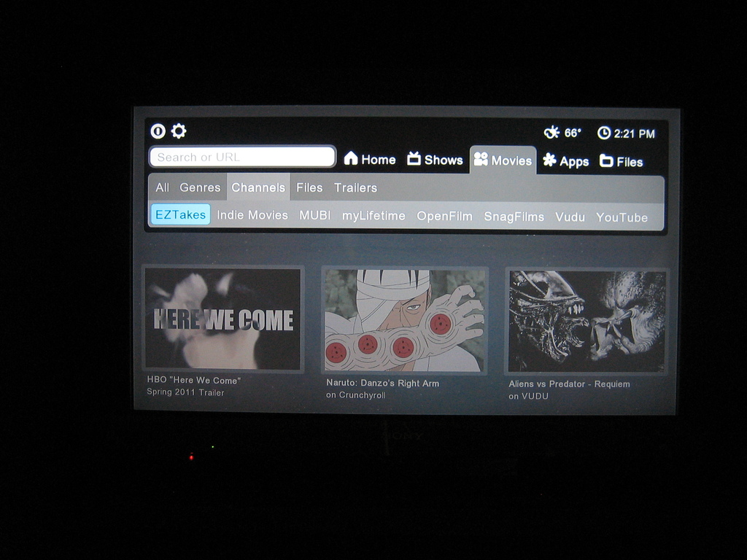Viewport: 747px width, 560px height.
Task: Open the Here We Come thumbnail
Action: (x=223, y=319)
